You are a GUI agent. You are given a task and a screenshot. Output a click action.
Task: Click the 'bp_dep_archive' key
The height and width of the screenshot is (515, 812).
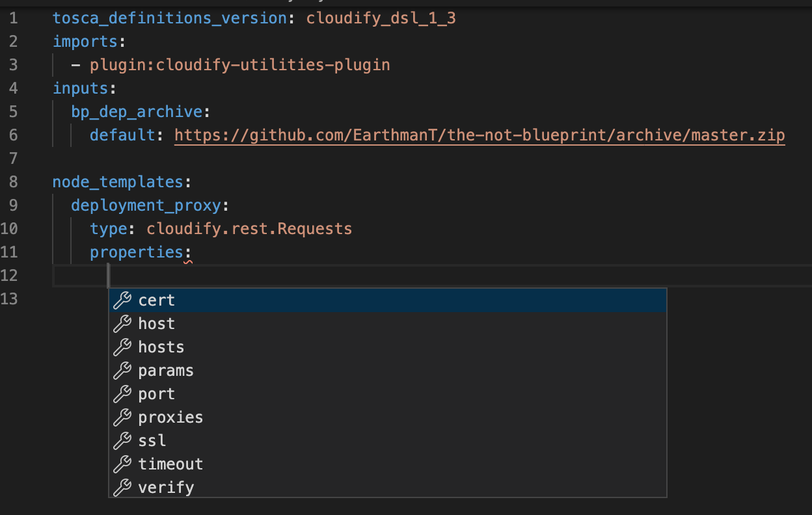137,112
